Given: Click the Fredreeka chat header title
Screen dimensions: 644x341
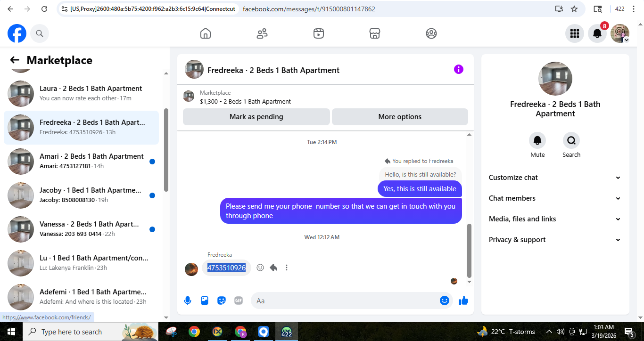Looking at the screenshot, I should [x=273, y=70].
